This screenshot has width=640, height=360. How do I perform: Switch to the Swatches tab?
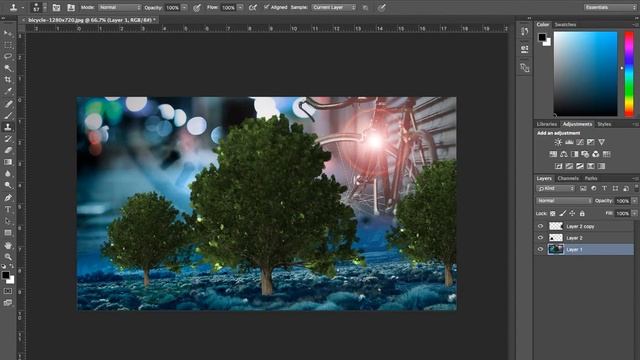pos(565,24)
